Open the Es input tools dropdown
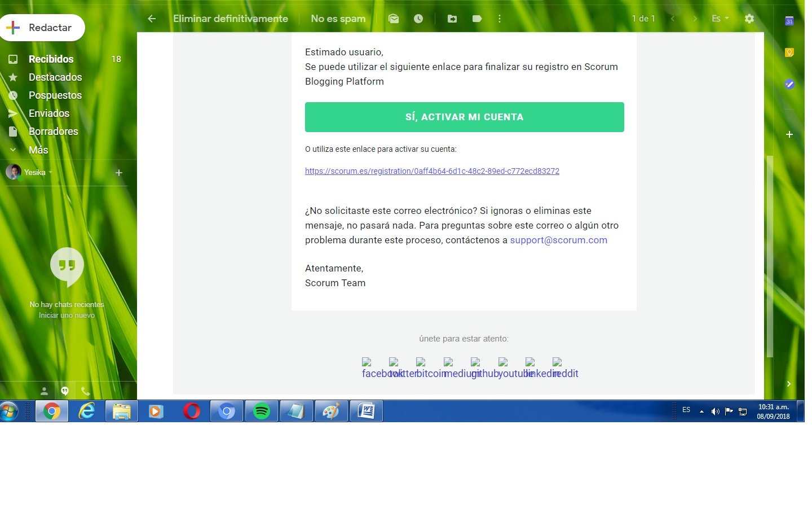The image size is (812, 508). [x=720, y=19]
